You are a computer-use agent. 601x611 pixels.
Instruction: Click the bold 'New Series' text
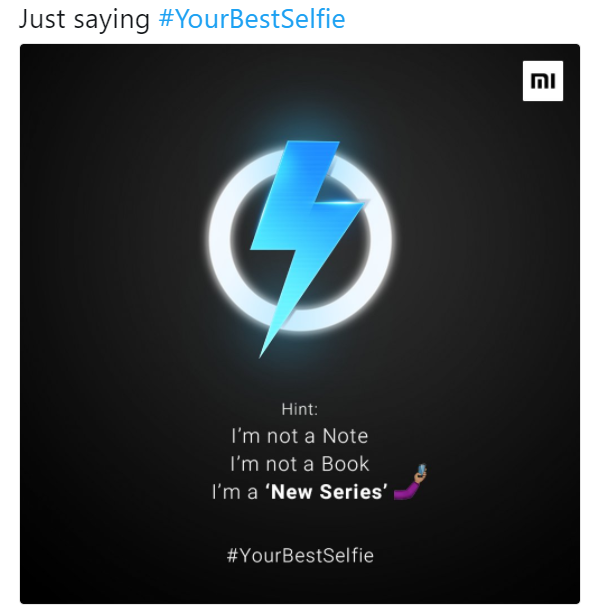[x=327, y=491]
